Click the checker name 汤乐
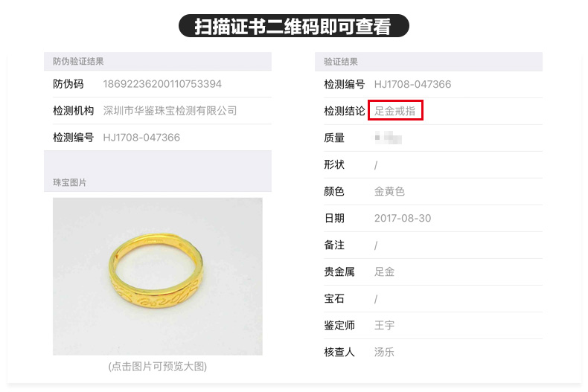The width and height of the screenshot is (588, 392). point(384,352)
